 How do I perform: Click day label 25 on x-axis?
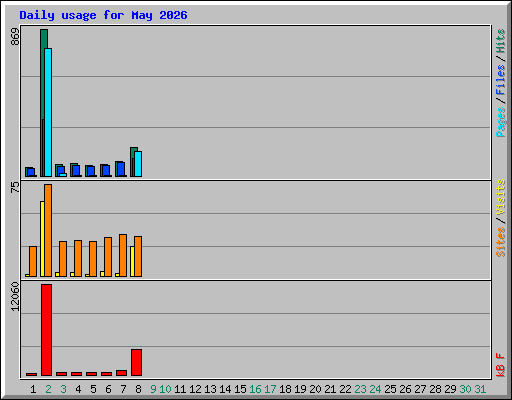[x=390, y=389]
